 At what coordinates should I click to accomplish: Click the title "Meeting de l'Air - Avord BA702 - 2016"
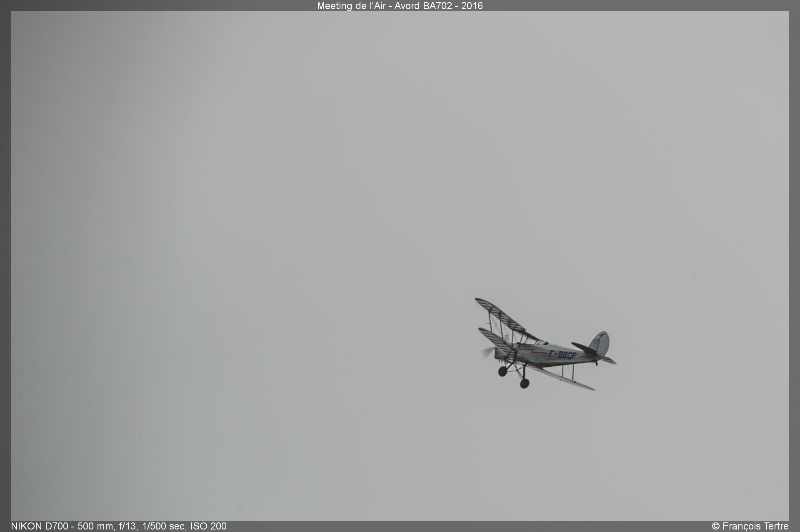tap(400, 6)
